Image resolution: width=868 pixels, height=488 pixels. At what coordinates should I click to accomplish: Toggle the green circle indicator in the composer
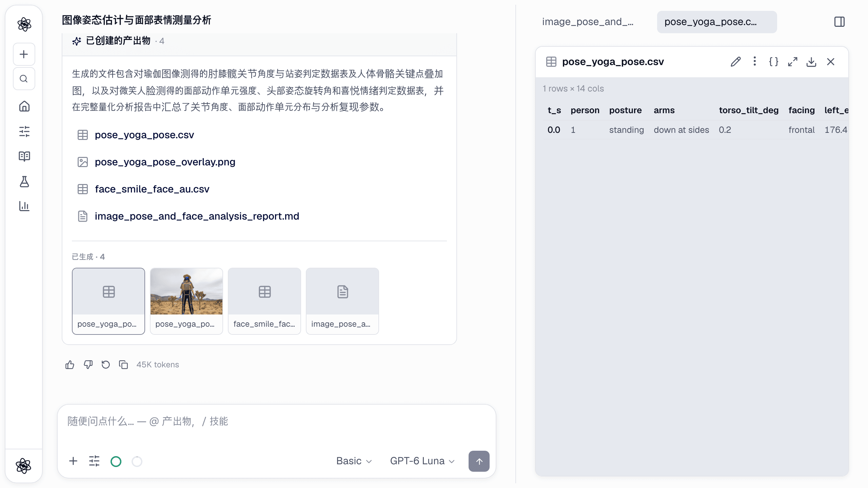(116, 461)
